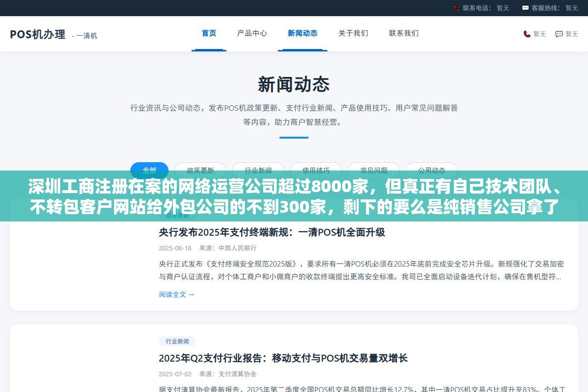588x392 pixels.
Task: Open article 央行发布2025年支付终端新规
Action: click(x=272, y=232)
